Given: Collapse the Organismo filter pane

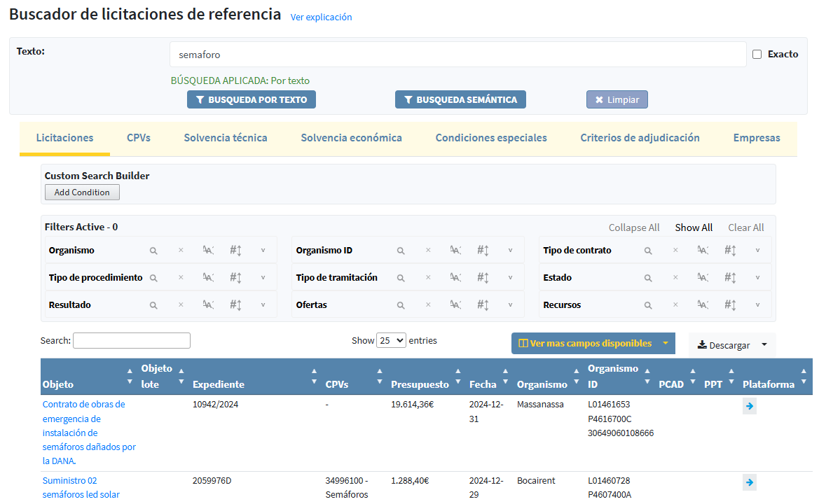Looking at the screenshot, I should tap(263, 251).
